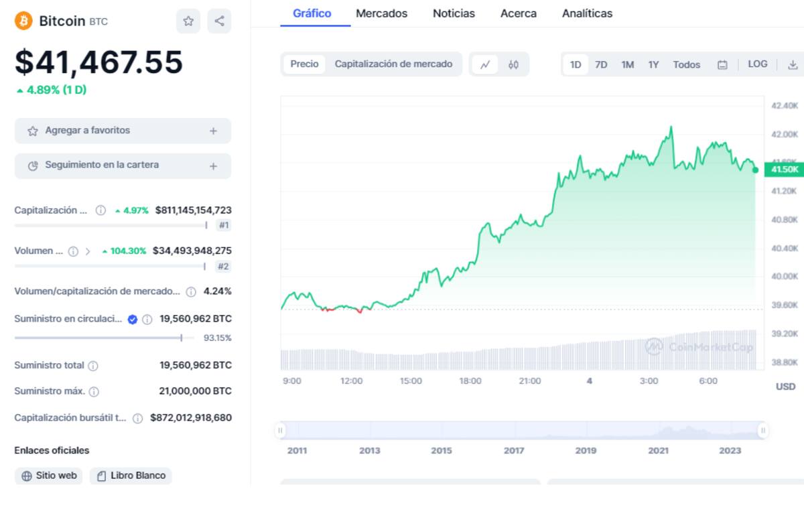The height and width of the screenshot is (532, 804).
Task: Click the star favorite icon beside Bitcoin
Action: [188, 21]
